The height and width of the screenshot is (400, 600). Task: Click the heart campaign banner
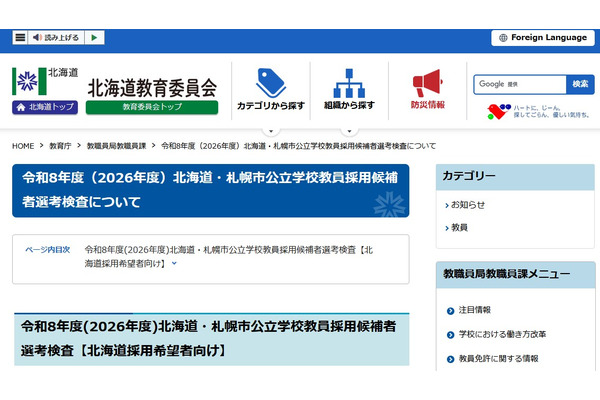(538, 111)
